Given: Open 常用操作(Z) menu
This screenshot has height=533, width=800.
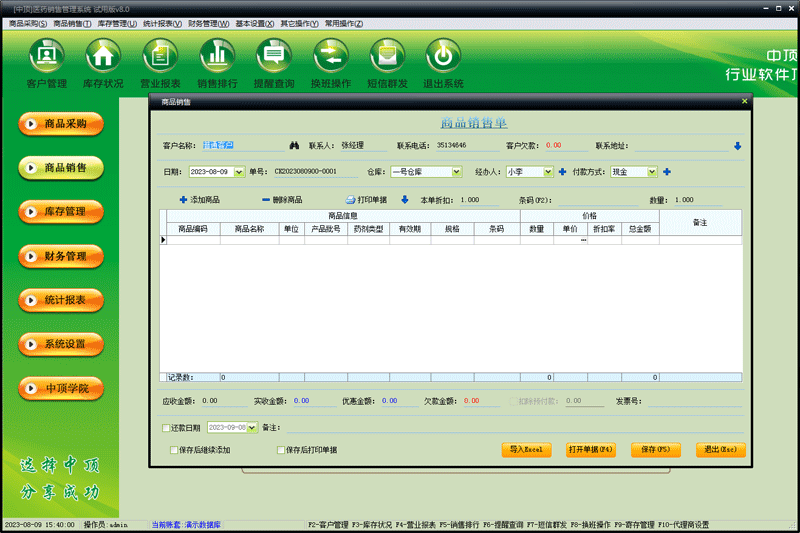Looking at the screenshot, I should click(344, 23).
